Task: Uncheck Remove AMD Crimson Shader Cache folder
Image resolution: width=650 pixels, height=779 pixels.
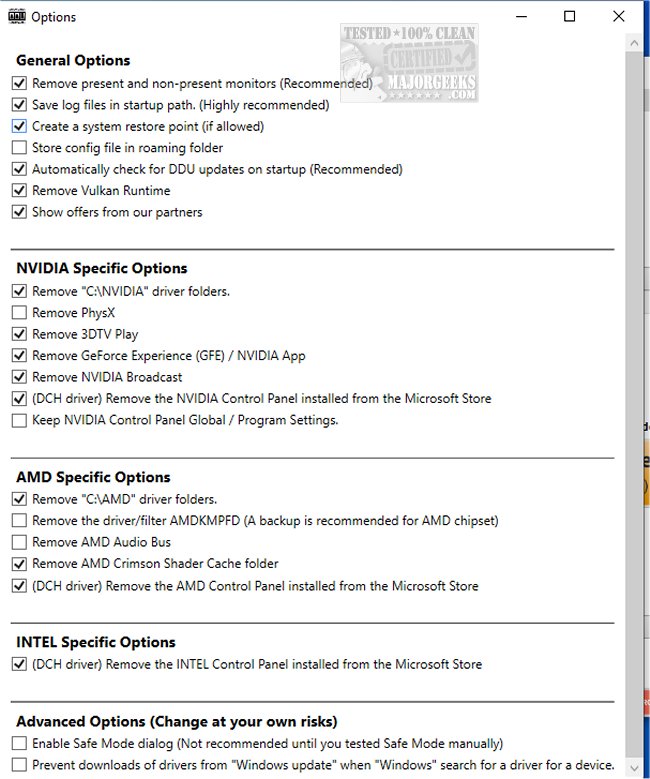Action: (20, 564)
